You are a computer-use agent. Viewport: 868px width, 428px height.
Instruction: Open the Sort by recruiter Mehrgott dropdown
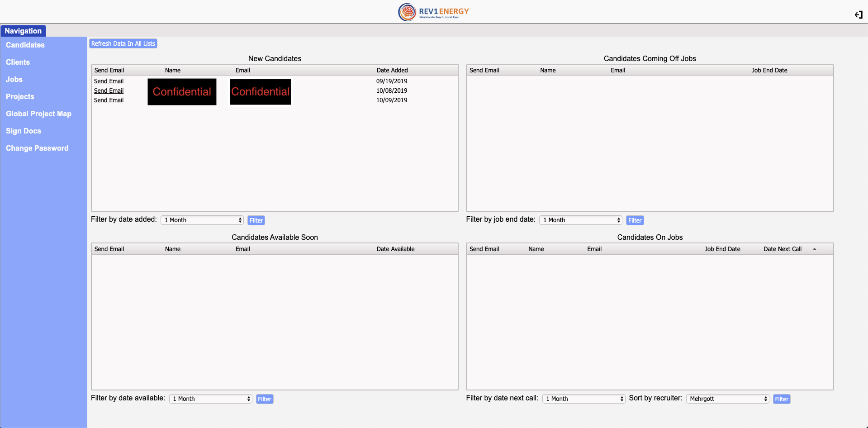coord(727,399)
